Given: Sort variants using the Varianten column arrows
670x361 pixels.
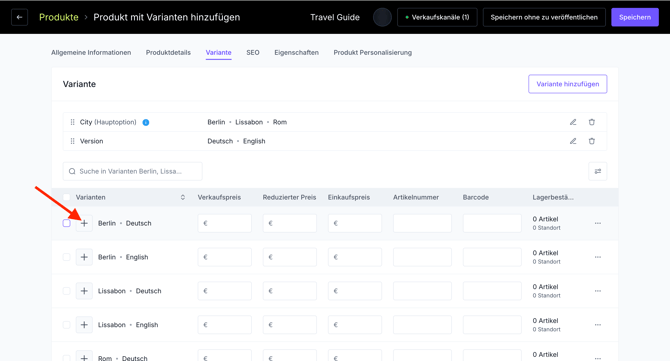Looking at the screenshot, I should (x=183, y=197).
